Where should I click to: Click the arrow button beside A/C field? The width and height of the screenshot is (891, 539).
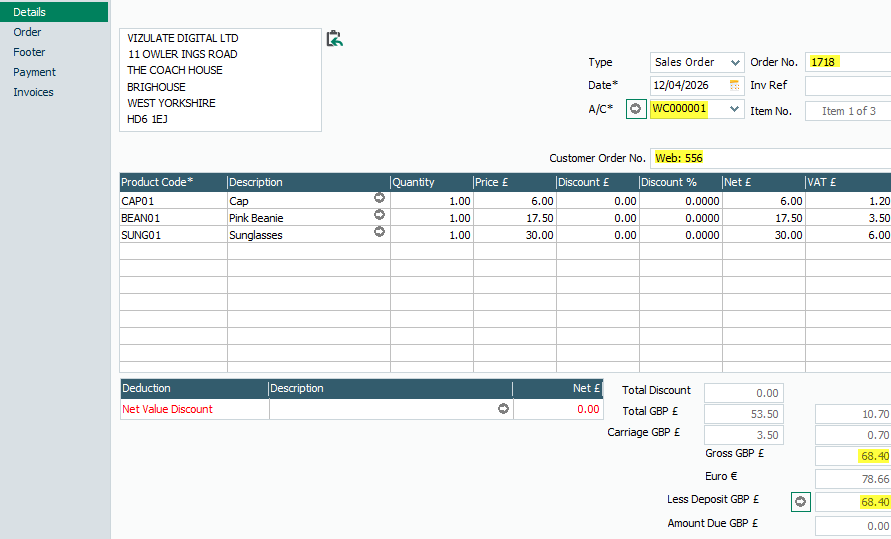coord(635,109)
